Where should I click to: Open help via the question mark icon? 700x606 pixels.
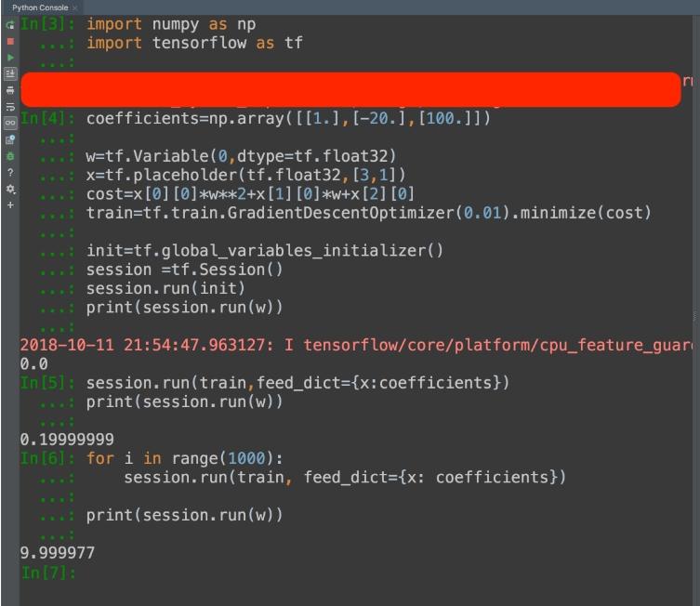click(10, 172)
